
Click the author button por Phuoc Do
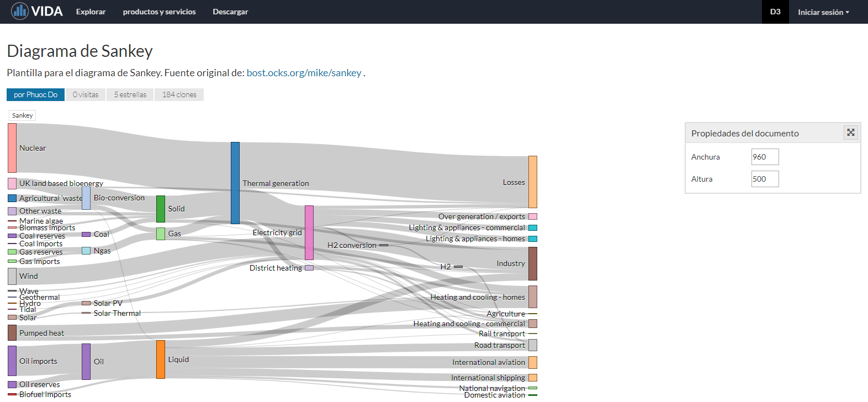[x=35, y=94]
